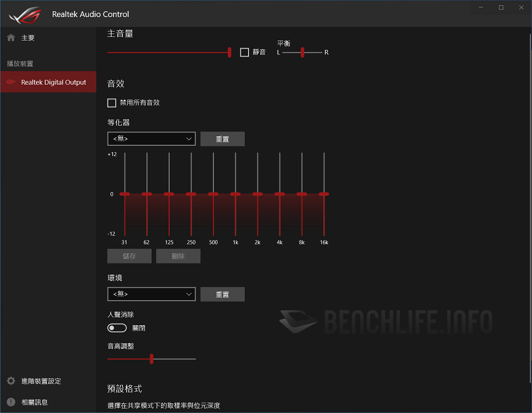Select Realtek Digital Output in sidebar

pos(48,82)
